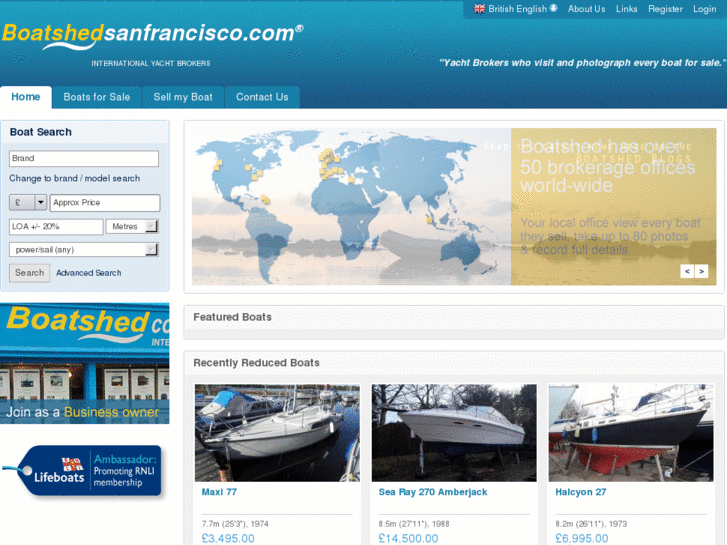Click the Search button
The height and width of the screenshot is (545, 727).
[x=29, y=273]
